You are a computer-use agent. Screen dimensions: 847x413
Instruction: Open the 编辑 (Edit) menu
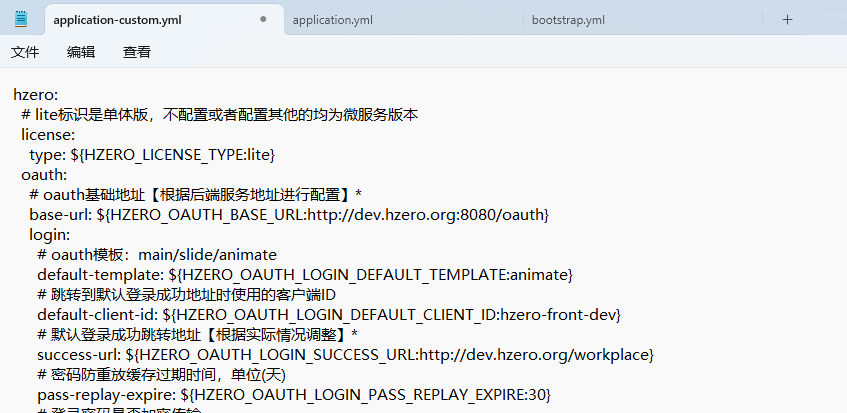pyautogui.click(x=81, y=52)
